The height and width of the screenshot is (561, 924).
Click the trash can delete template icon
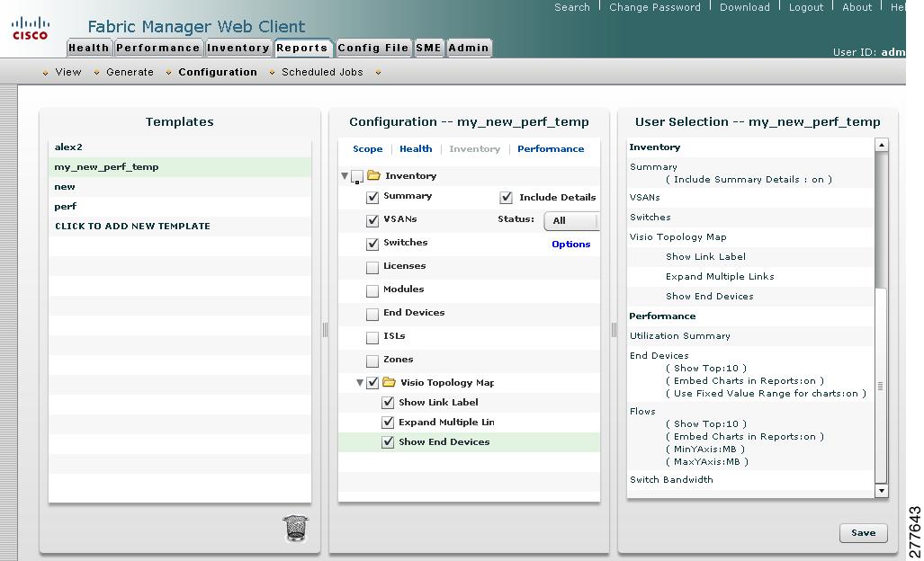[x=295, y=528]
